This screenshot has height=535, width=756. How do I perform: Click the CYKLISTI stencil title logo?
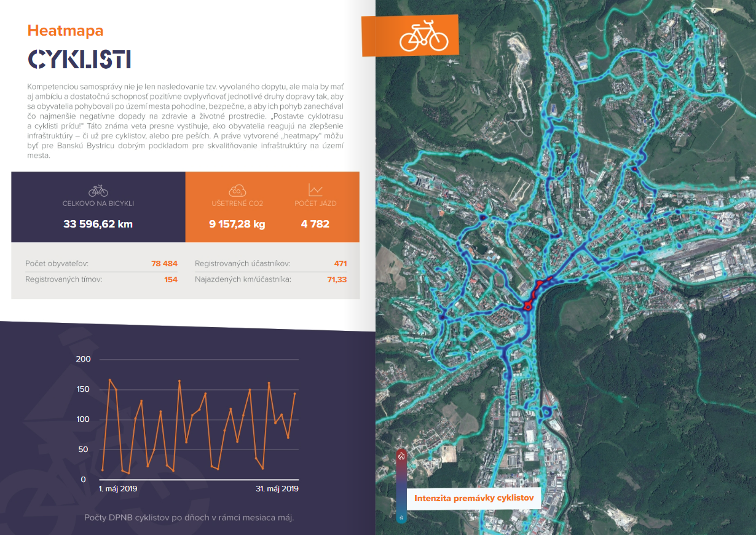click(79, 59)
